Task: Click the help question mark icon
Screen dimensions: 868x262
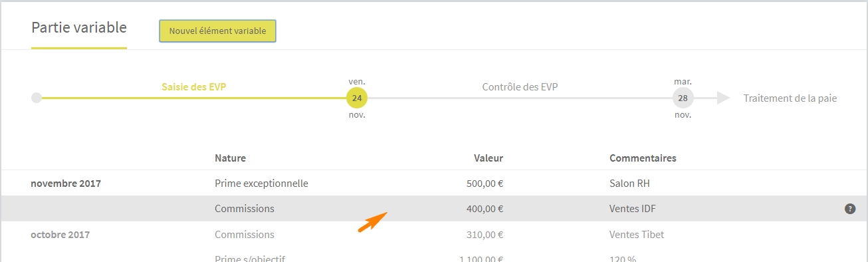Action: [x=849, y=209]
